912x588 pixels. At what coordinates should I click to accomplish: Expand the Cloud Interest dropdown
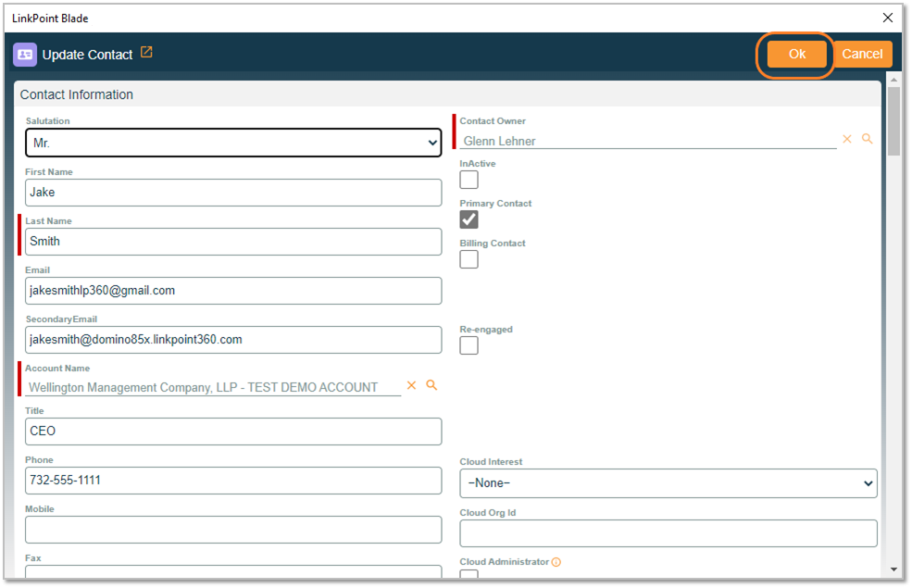coord(668,483)
